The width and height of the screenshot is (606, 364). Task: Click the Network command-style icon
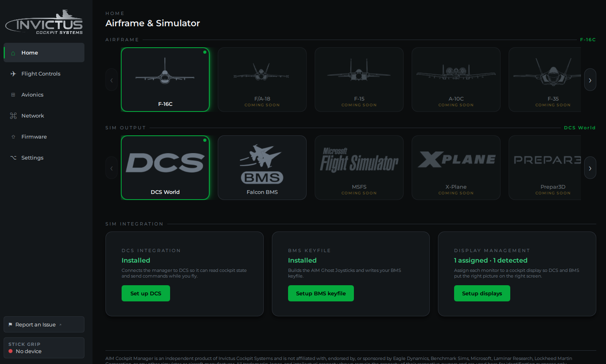13,116
